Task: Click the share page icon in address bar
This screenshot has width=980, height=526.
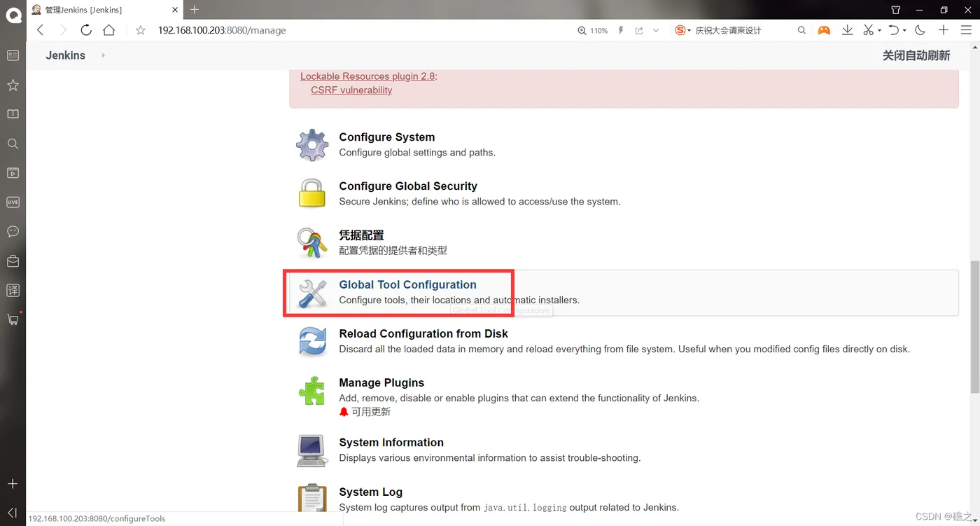Action: pos(638,31)
